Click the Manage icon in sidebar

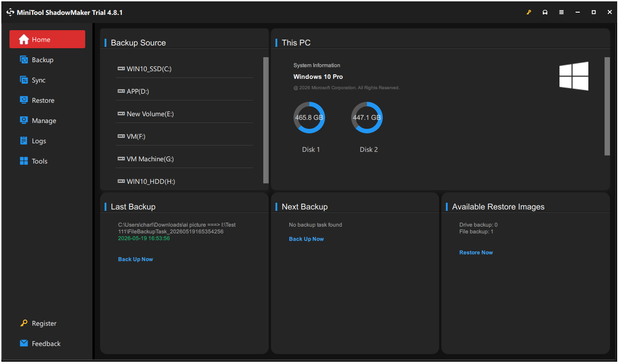pos(24,120)
